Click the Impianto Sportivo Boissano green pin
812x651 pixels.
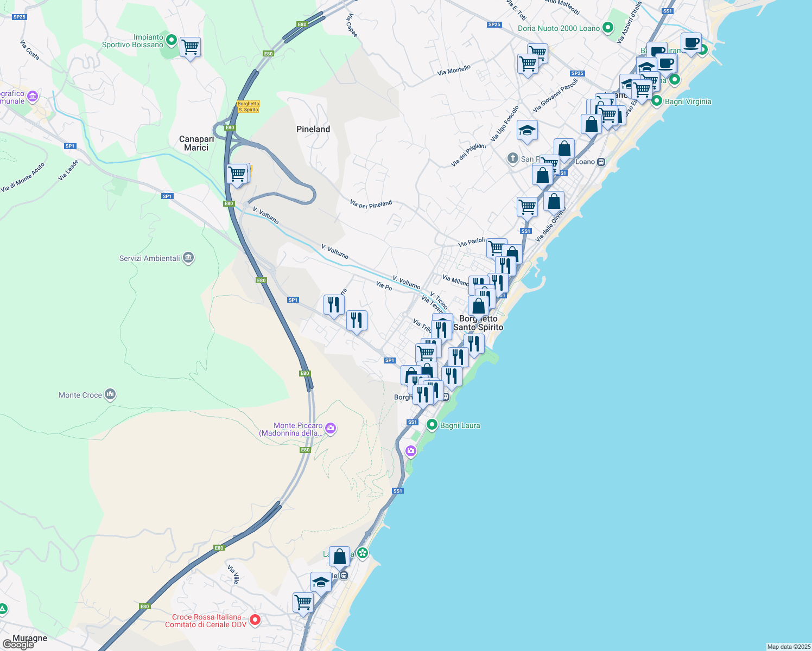click(172, 40)
